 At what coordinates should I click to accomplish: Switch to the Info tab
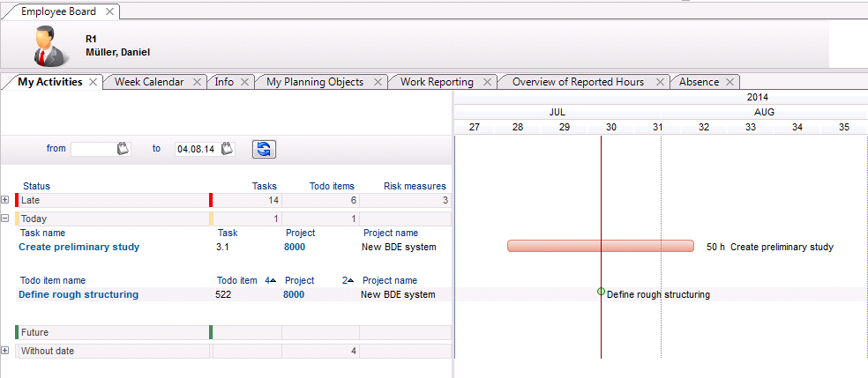click(x=224, y=82)
